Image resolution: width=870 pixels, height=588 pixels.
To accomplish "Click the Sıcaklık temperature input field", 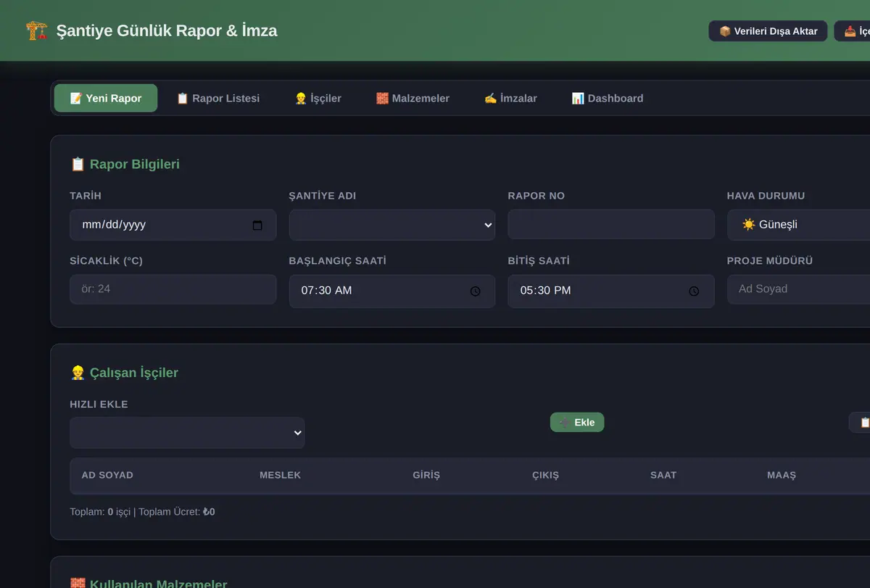I will 173,289.
